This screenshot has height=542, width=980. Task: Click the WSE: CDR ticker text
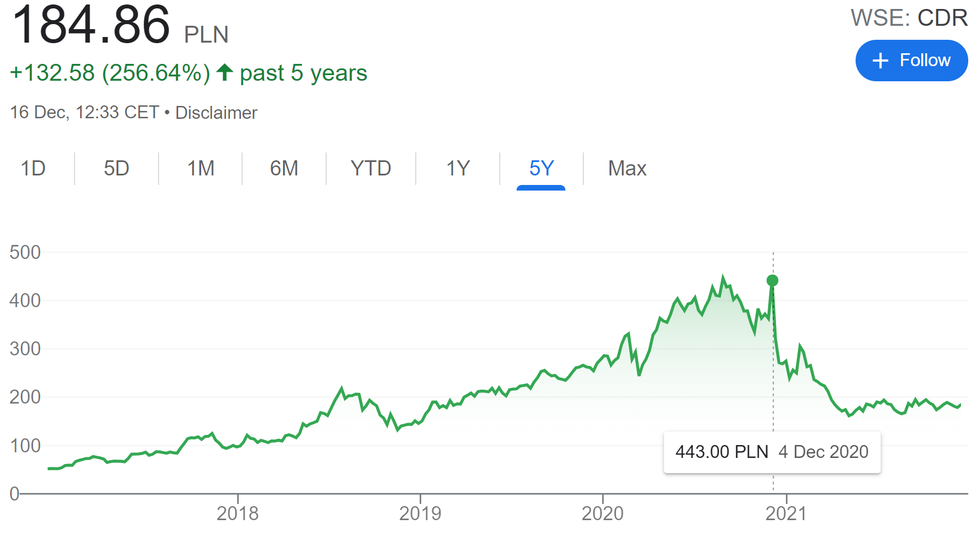coord(909,18)
